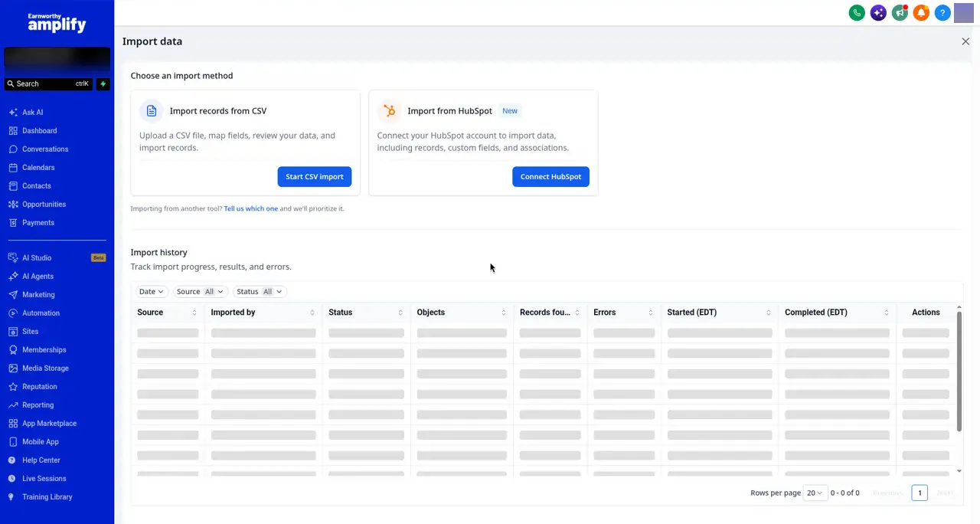Sort by the Status column arrows
The width and height of the screenshot is (980, 524).
click(x=400, y=313)
